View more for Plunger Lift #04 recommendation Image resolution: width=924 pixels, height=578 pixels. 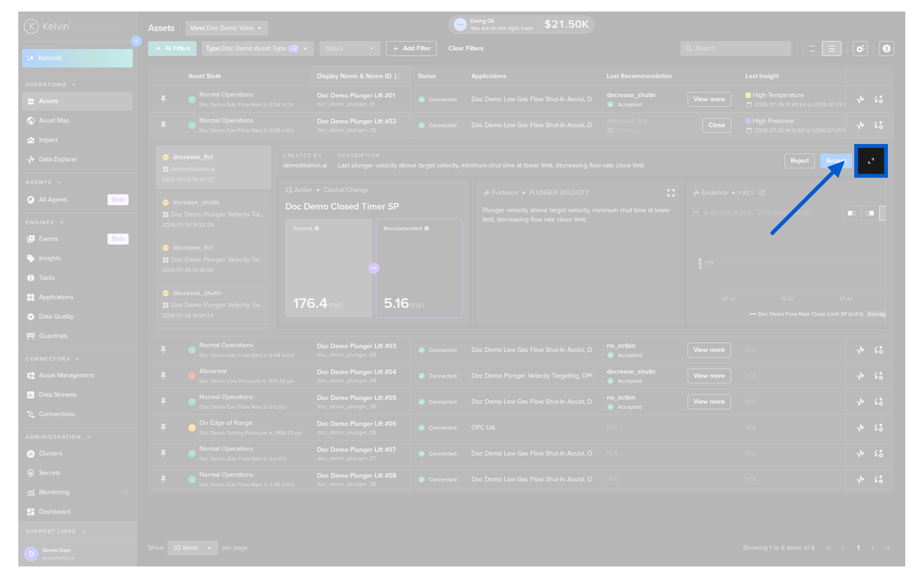pyautogui.click(x=709, y=376)
